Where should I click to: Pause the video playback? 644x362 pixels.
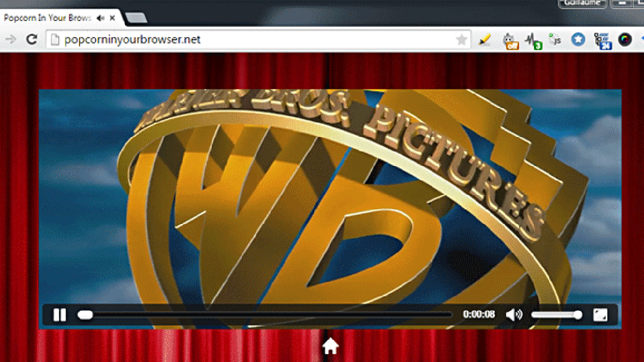60,315
